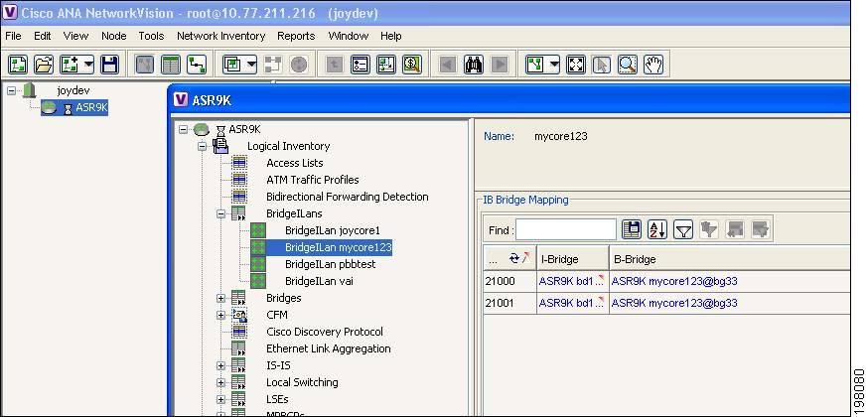Expand the IS-IS node
868x417 pixels.
point(220,366)
